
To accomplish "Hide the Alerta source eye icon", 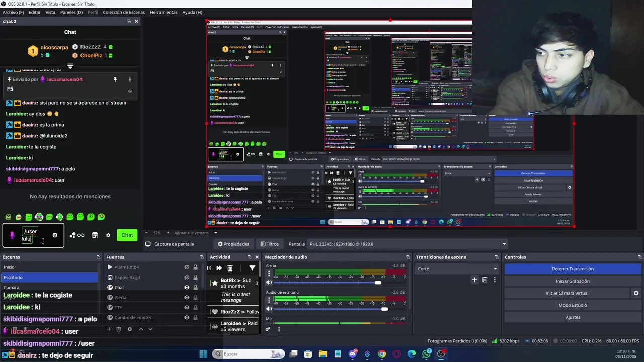I will point(187,298).
